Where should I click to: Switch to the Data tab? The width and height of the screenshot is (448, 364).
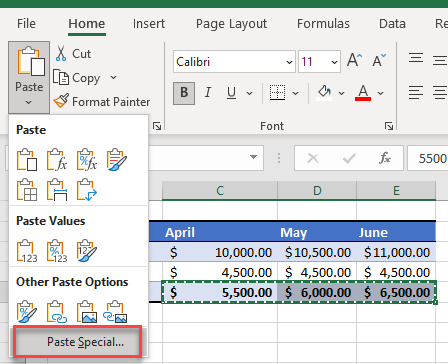pos(392,24)
